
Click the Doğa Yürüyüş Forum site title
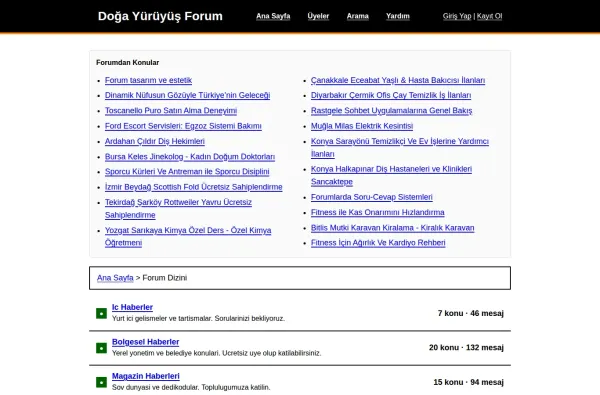pos(160,16)
